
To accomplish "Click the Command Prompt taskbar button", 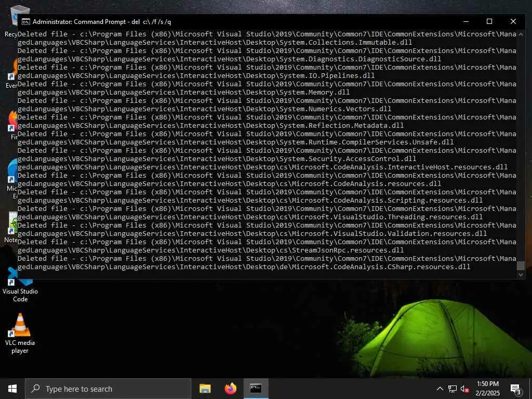I will 256,389.
